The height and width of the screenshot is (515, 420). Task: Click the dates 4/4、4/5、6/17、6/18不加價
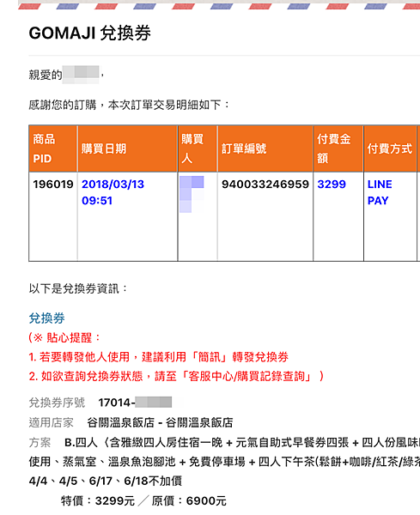click(x=105, y=482)
